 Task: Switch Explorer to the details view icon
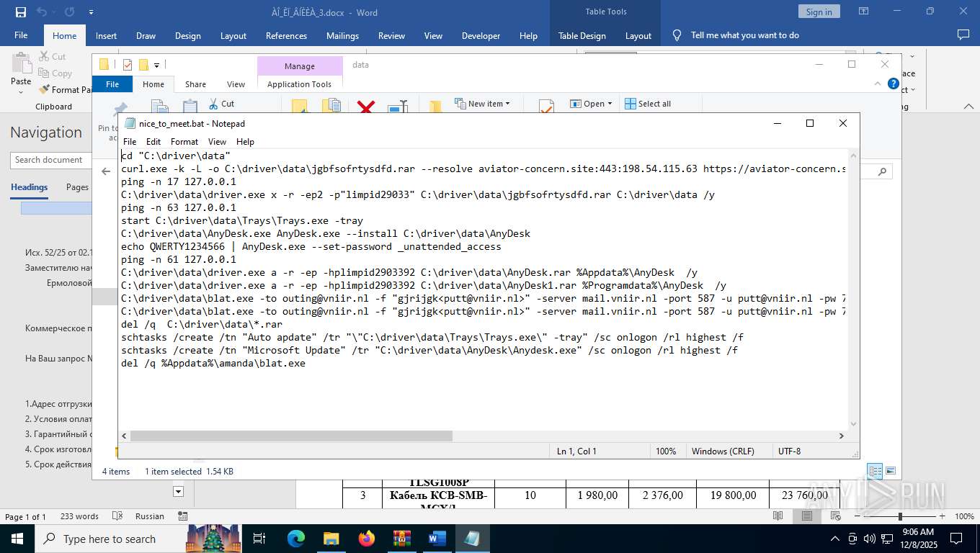click(875, 472)
